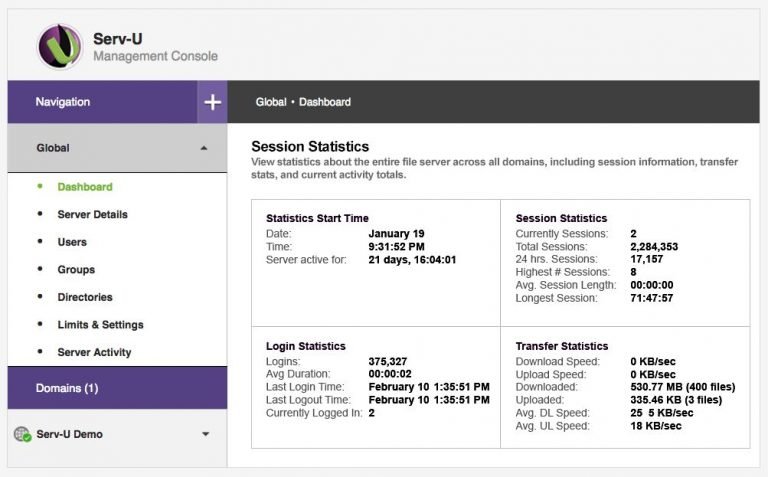Collapse the Global section arrow
The width and height of the screenshot is (768, 477).
click(204, 148)
